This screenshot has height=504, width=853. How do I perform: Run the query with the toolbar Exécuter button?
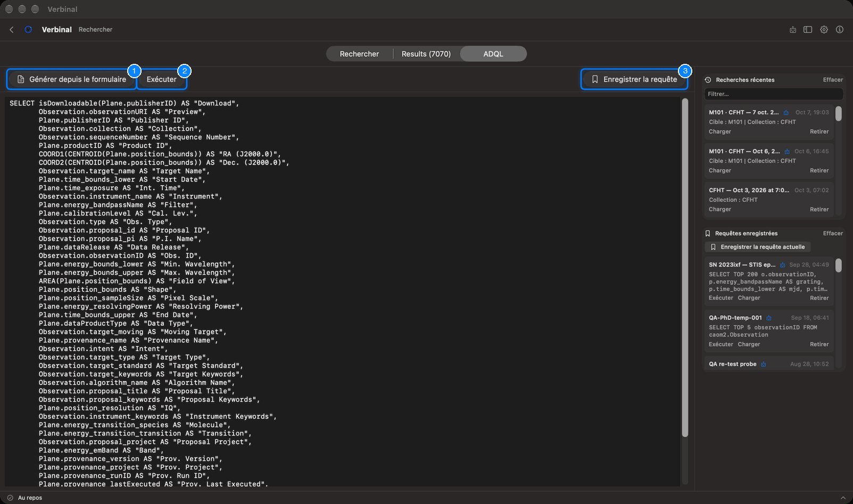pyautogui.click(x=162, y=79)
